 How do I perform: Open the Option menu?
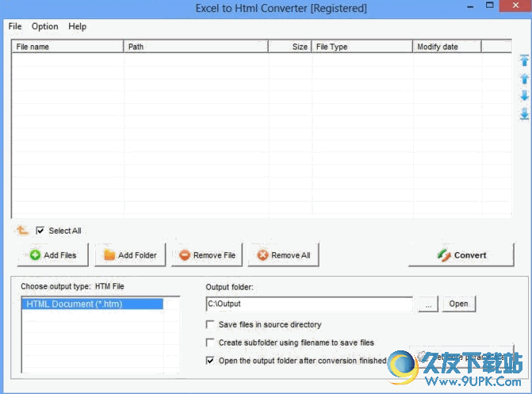coord(44,26)
